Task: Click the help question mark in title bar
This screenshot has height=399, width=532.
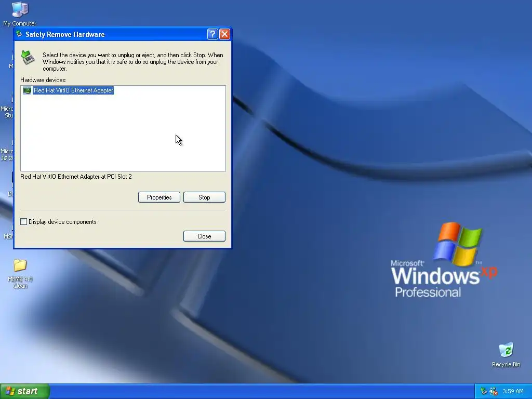Action: click(212, 34)
